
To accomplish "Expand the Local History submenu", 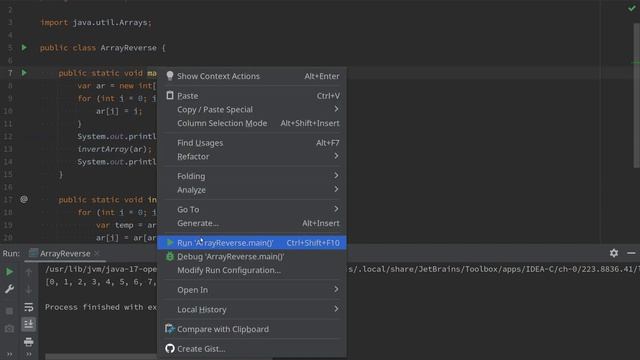I will pos(252,309).
